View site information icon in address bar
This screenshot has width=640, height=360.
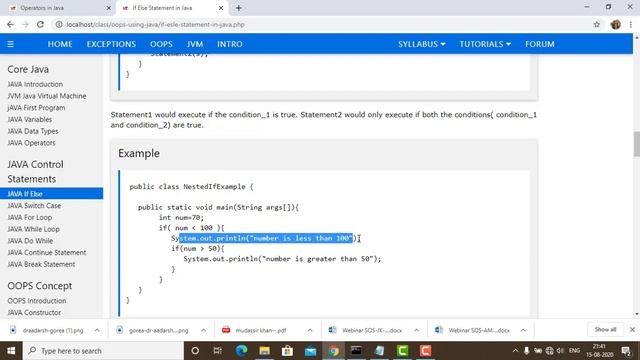59,24
